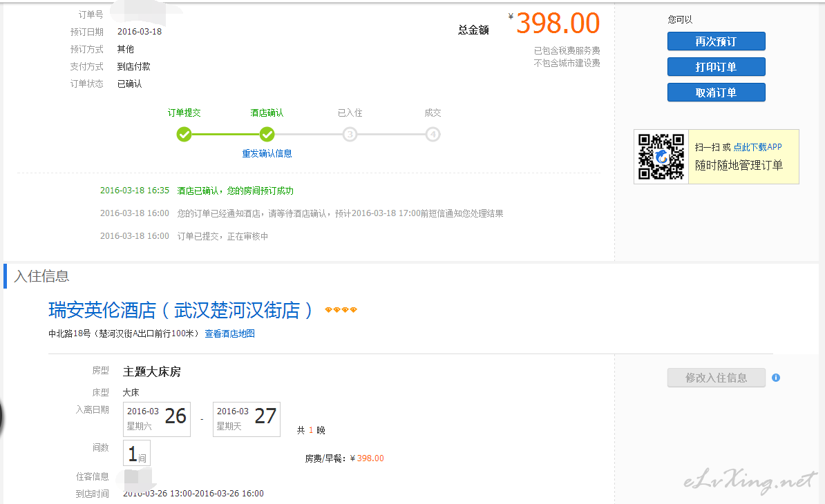Click the 入住信息 section heading
The image size is (825, 504).
(x=41, y=276)
